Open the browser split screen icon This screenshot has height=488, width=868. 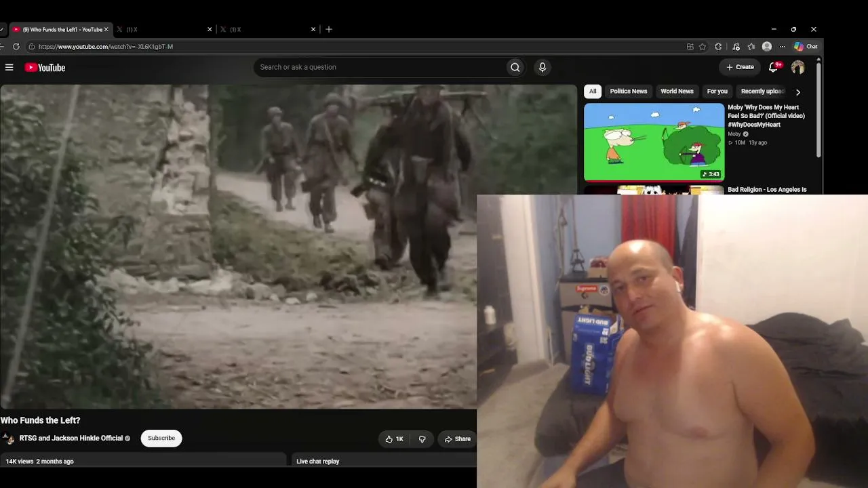(x=690, y=47)
